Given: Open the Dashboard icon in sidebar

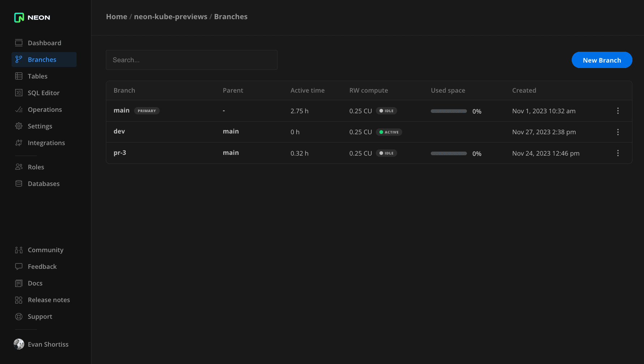Looking at the screenshot, I should click(19, 43).
